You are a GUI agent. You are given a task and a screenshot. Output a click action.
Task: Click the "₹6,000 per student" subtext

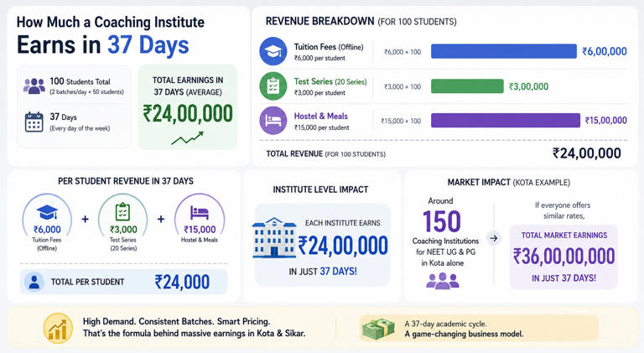319,59
